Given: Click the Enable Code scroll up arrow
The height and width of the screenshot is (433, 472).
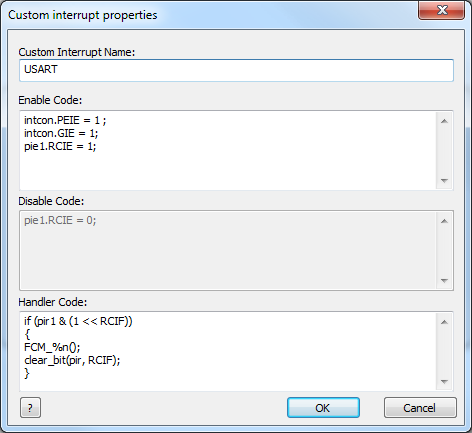Looking at the screenshot, I should tap(444, 121).
